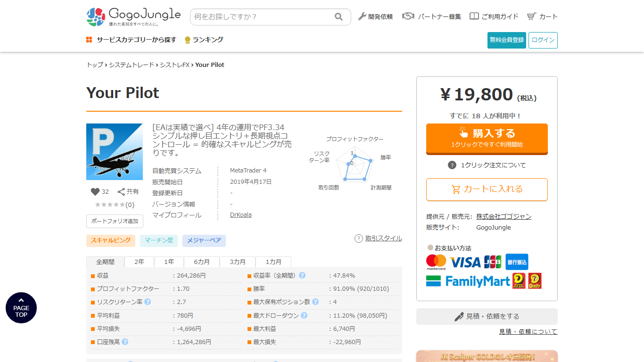Click the FamilyMart payment logo
The height and width of the screenshot is (362, 644).
point(468,281)
